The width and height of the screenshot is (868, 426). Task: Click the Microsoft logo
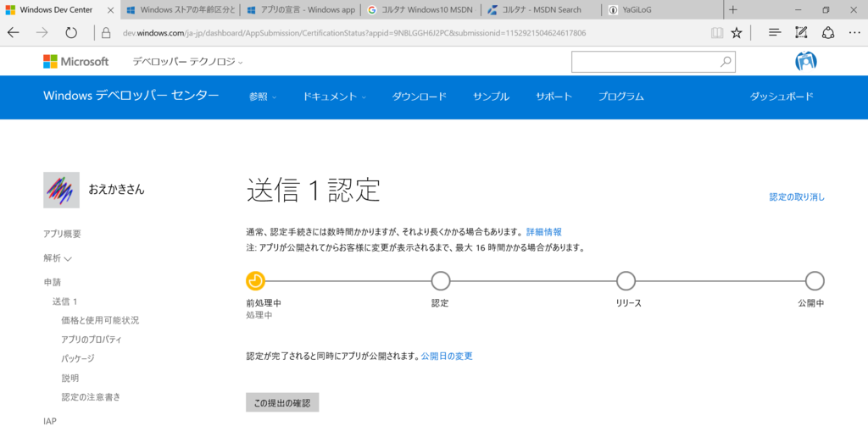pyautogui.click(x=75, y=62)
